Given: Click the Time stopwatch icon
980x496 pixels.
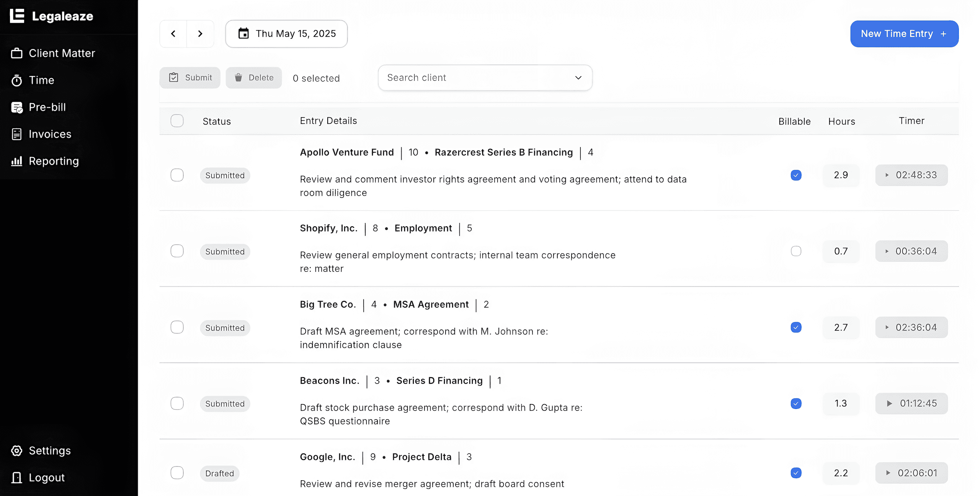Looking at the screenshot, I should (16, 80).
